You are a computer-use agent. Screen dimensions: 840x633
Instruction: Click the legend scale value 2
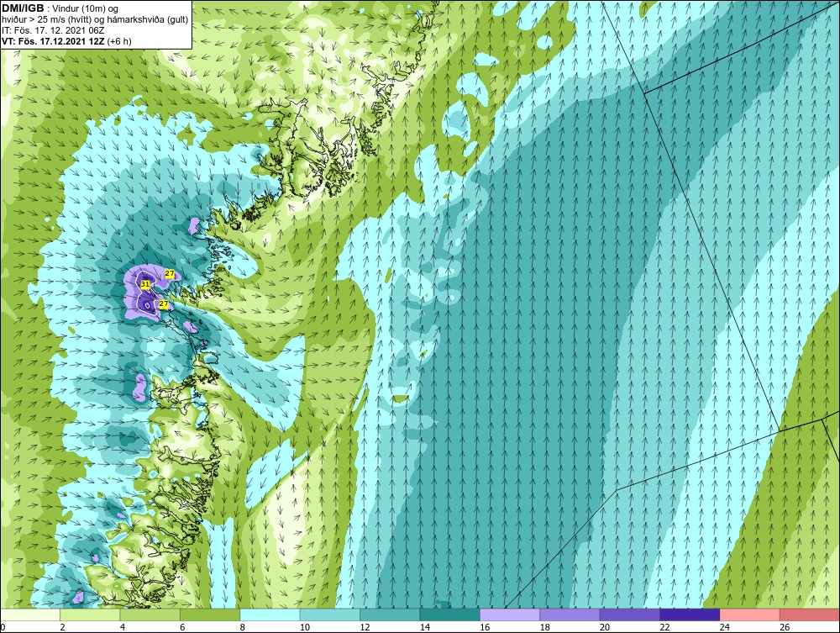coord(63,627)
